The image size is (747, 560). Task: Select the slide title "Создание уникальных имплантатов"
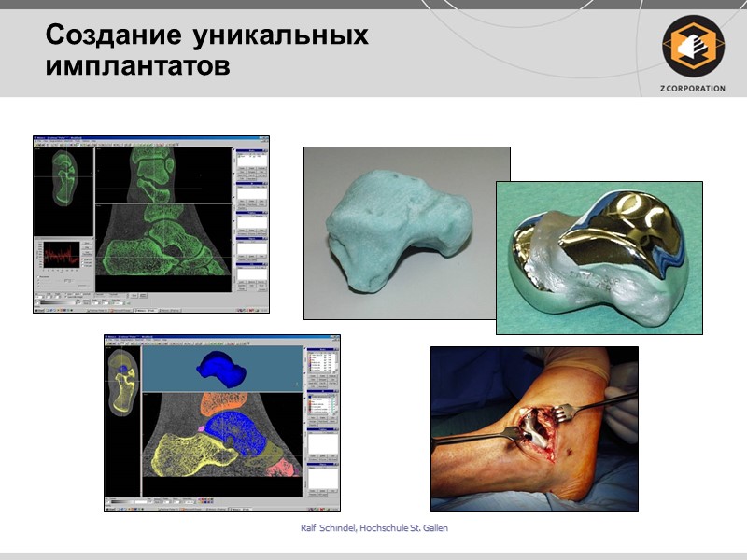(x=206, y=49)
